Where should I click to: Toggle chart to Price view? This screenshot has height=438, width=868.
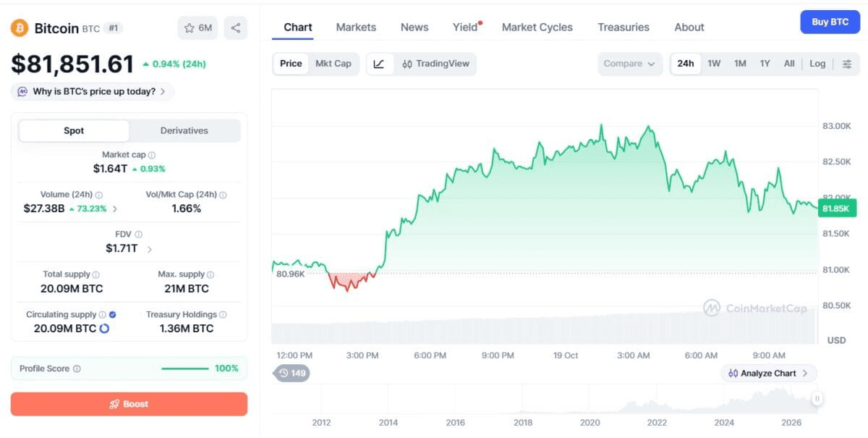(x=291, y=64)
